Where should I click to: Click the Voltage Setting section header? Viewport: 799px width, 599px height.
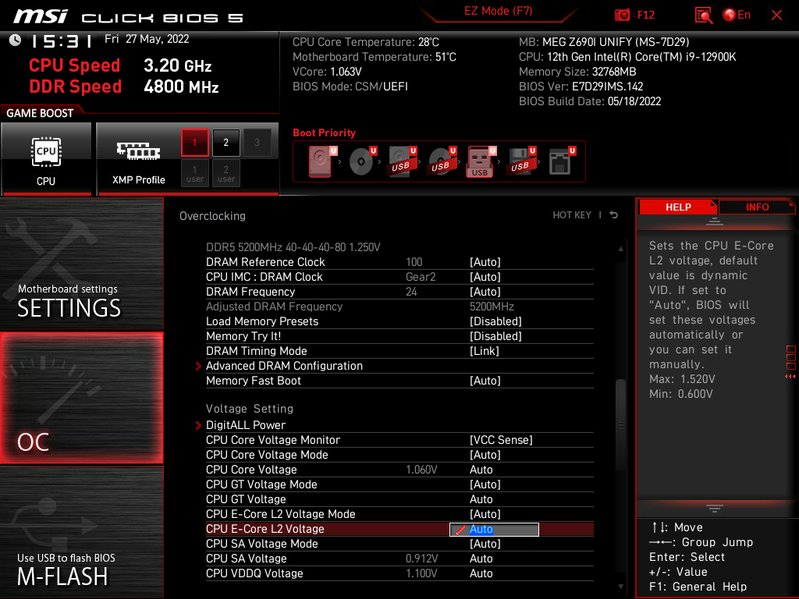point(250,409)
